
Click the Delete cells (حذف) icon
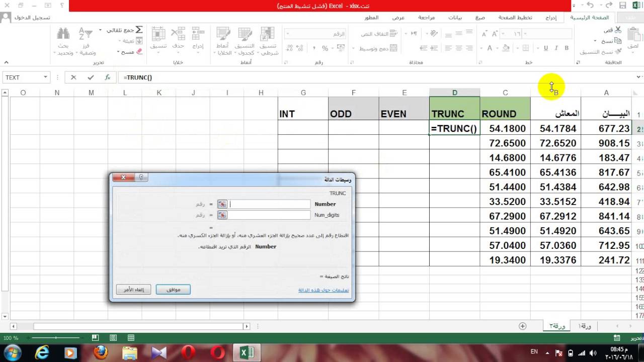pyautogui.click(x=178, y=34)
